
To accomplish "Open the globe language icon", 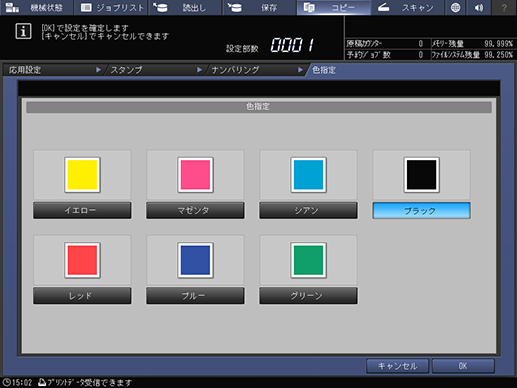I will (x=455, y=7).
